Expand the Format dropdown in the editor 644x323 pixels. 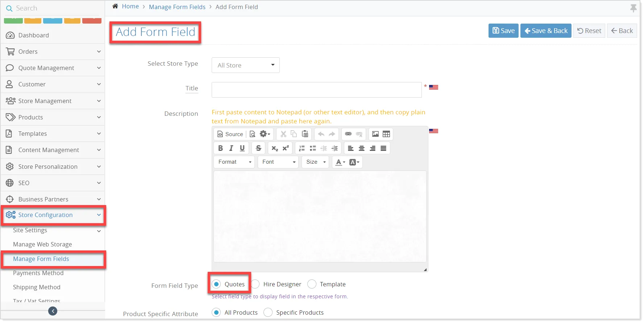point(234,162)
